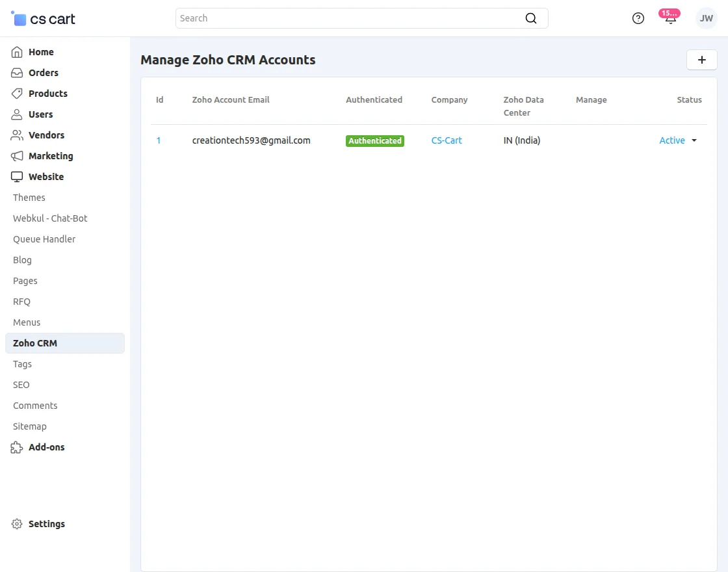This screenshot has height=572, width=728.
Task: Click the help question mark icon
Action: coord(638,18)
